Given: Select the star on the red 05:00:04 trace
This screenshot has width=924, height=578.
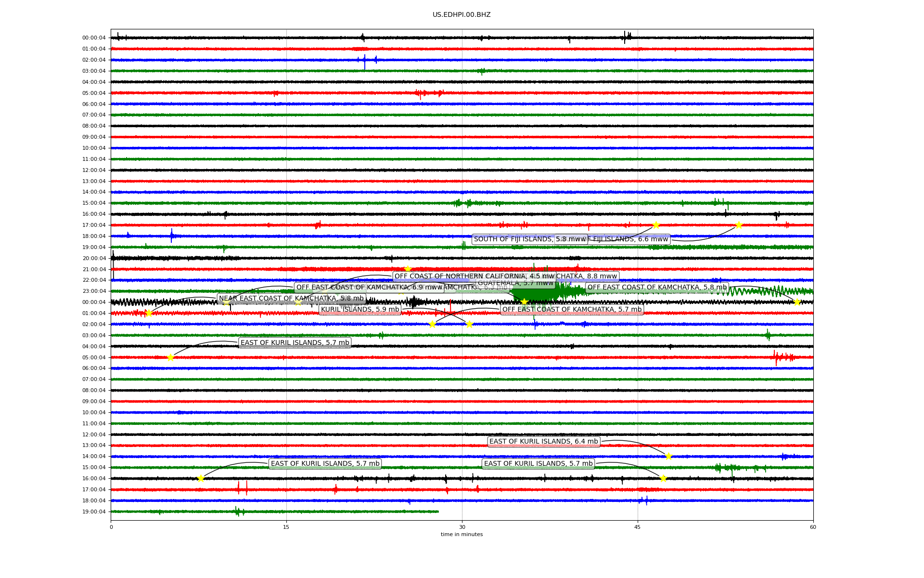Looking at the screenshot, I should (170, 357).
